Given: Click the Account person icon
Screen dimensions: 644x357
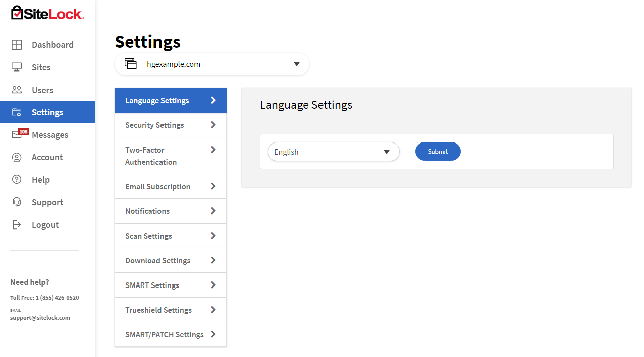Looking at the screenshot, I should coord(17,157).
